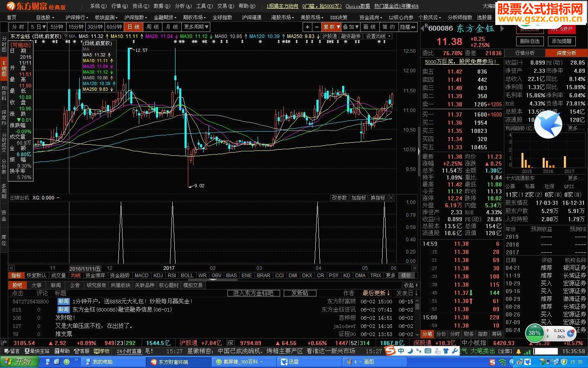Switch to 迅雷 in the taskbar
The image size is (588, 368).
point(309,362)
